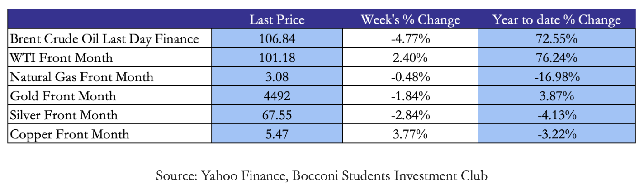Click the WTI last price cell 101.18
The width and height of the screenshot is (644, 189).
click(277, 58)
